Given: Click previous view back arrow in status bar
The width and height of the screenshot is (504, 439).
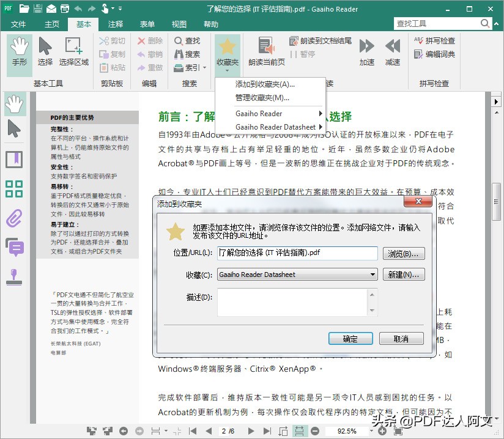Looking at the screenshot, I should point(124,431).
